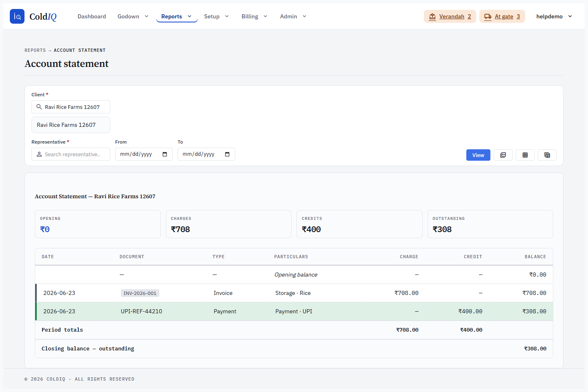Click the Payment · UPI particulars cell
The width and height of the screenshot is (588, 392).
[x=294, y=311]
